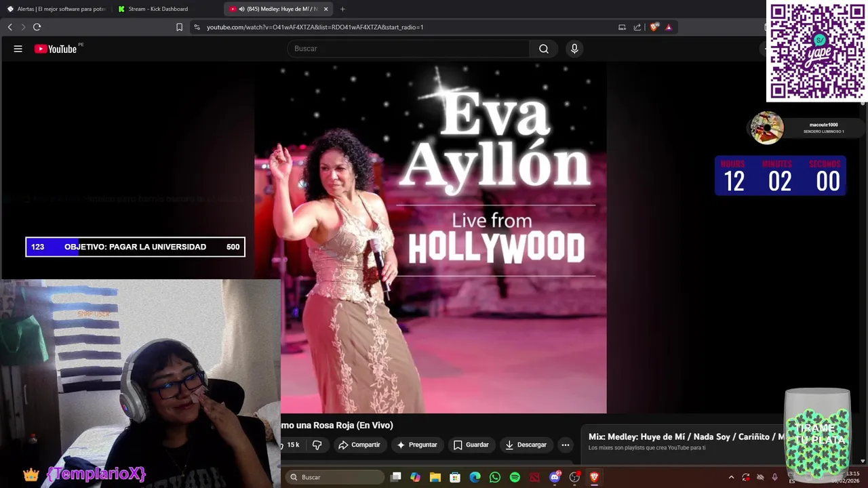Click the streamer webcam overlay

point(140,383)
